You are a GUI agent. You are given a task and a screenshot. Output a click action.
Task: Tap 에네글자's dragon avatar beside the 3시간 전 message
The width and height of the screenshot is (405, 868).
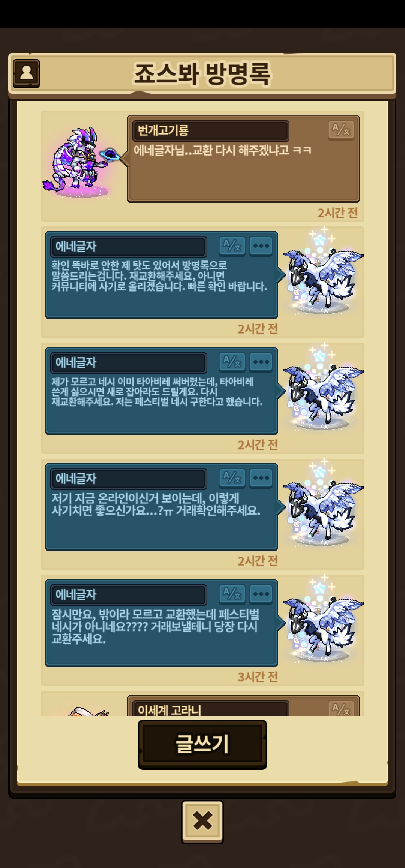pos(323,619)
